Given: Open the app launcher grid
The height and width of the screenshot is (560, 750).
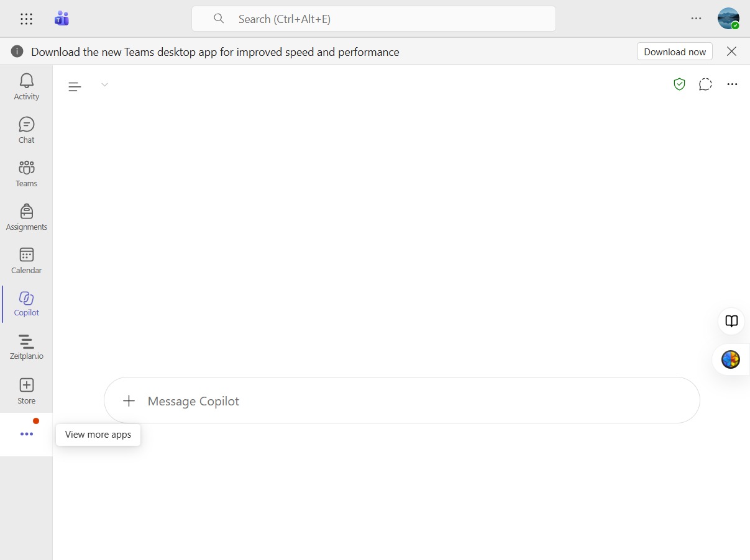Looking at the screenshot, I should (26, 19).
